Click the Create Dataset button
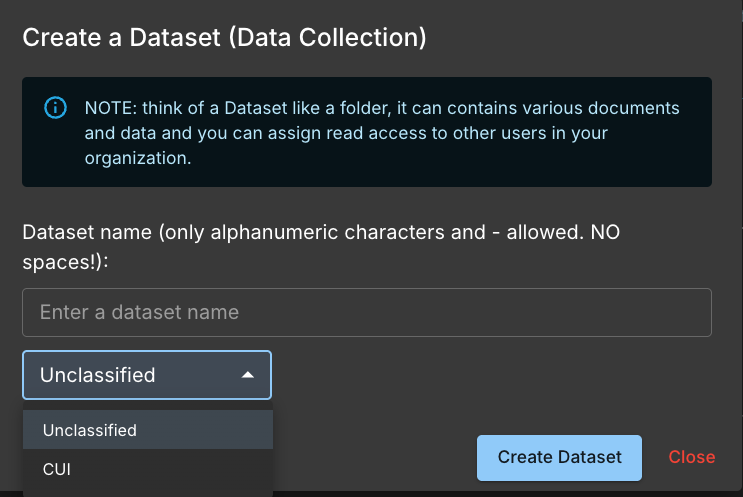The height and width of the screenshot is (497, 743). (x=559, y=458)
